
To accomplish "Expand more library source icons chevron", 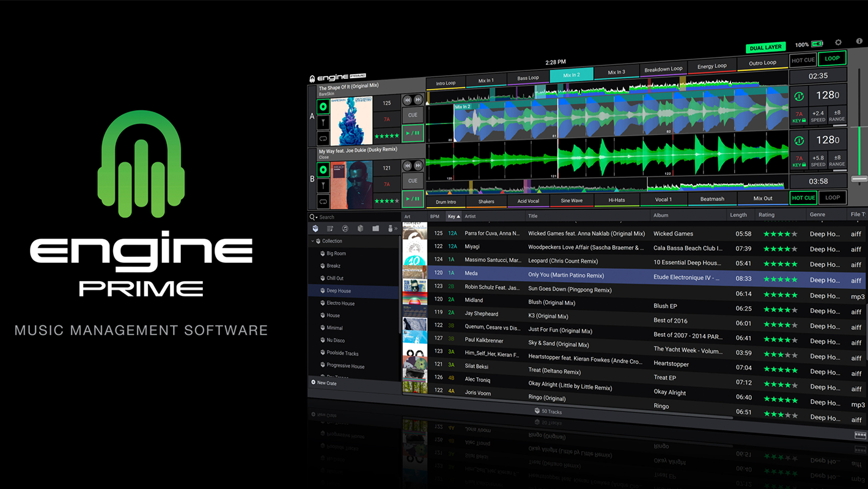I will tap(395, 229).
